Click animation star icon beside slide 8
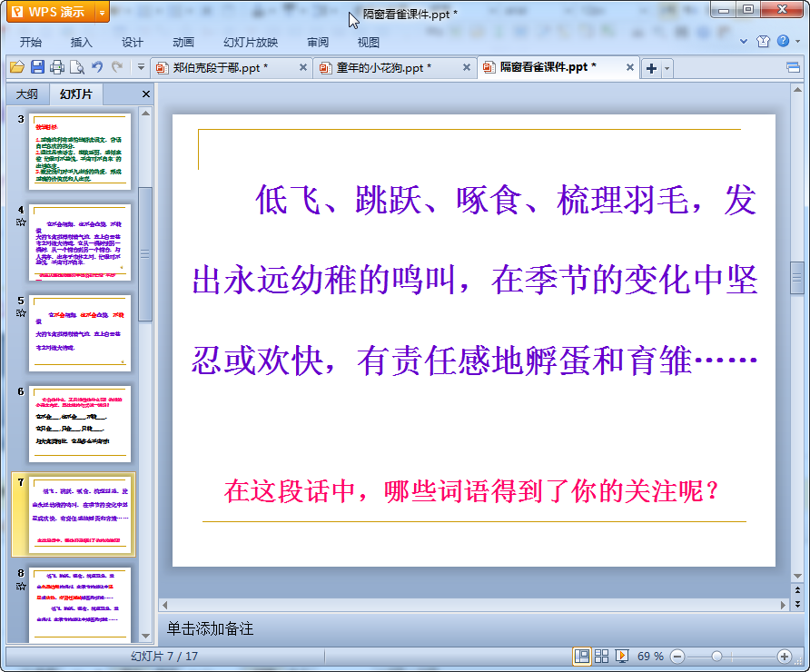 pyautogui.click(x=21, y=587)
